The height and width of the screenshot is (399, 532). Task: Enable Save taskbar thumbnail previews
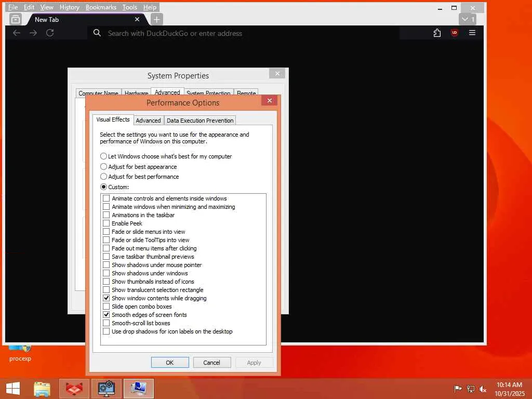tap(106, 257)
